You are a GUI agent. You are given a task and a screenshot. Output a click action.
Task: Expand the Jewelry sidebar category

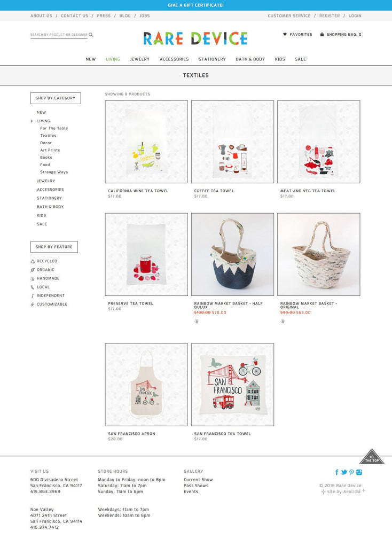pyautogui.click(x=46, y=181)
